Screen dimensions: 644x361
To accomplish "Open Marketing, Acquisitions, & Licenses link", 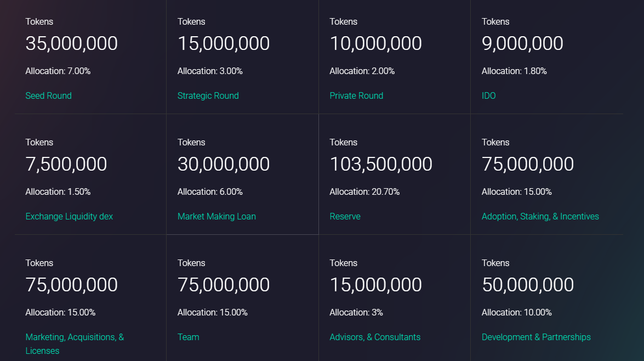I will click(75, 344).
